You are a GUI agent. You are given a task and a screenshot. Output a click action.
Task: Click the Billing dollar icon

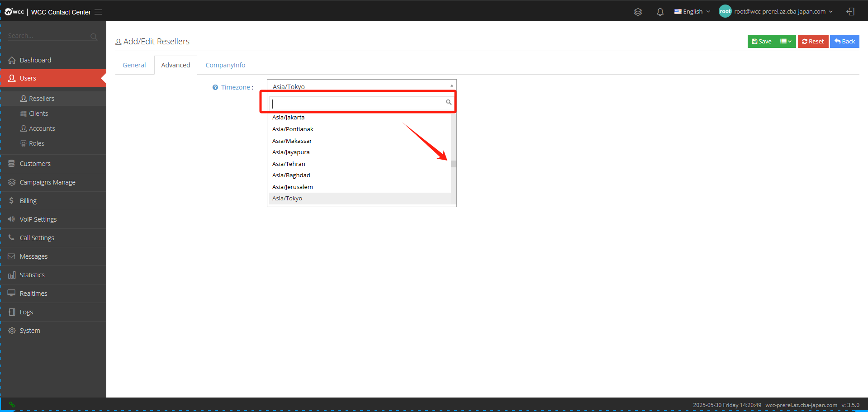tap(11, 200)
